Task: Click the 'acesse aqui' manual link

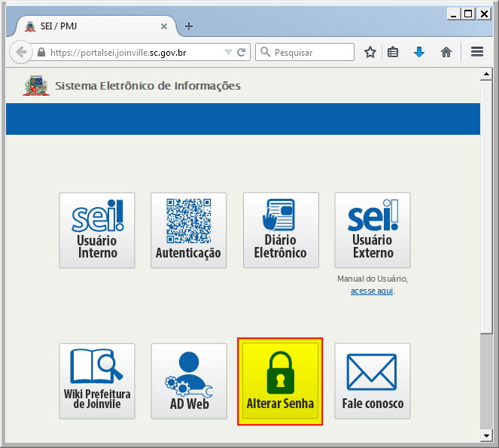Action: click(x=372, y=291)
